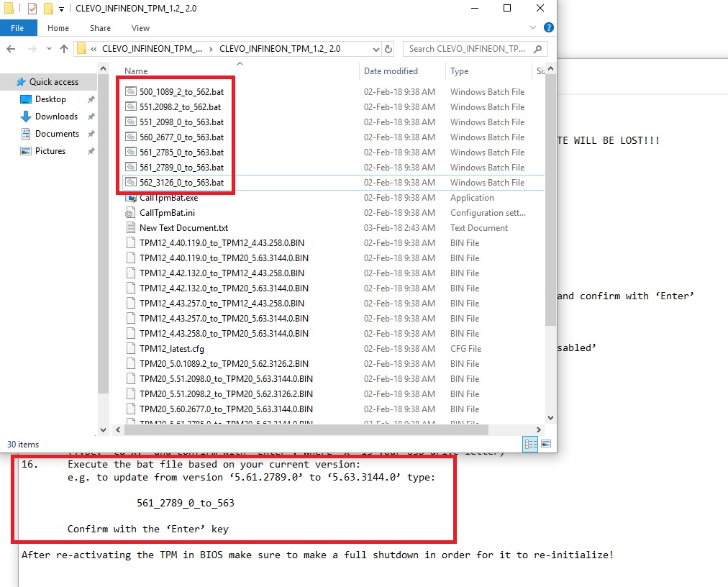Select the 551_2098_0_to_563.bat file icon
This screenshot has width=728, height=587.
pyautogui.click(x=131, y=122)
